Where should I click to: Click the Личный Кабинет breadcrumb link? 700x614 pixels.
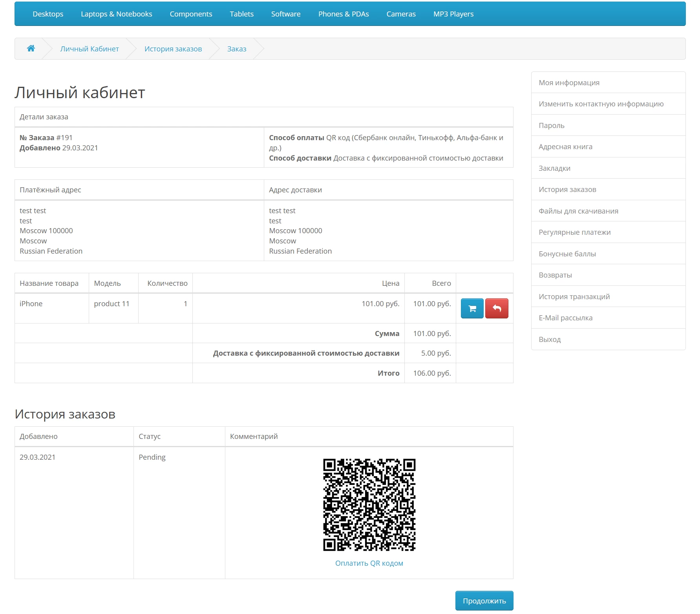tap(90, 49)
